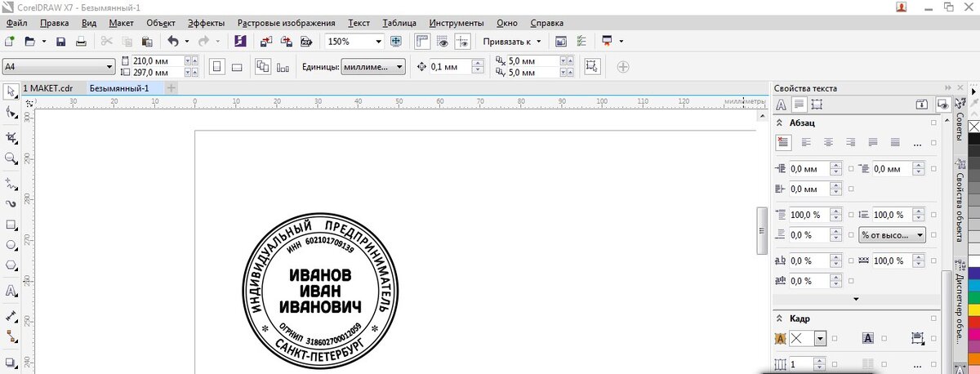Pick the black color swatch in palette

click(973, 137)
